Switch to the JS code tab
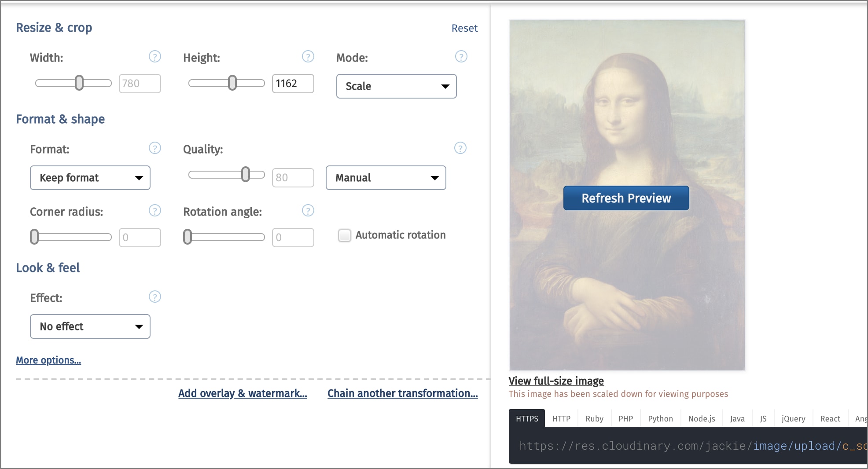This screenshot has height=469, width=868. 763,418
